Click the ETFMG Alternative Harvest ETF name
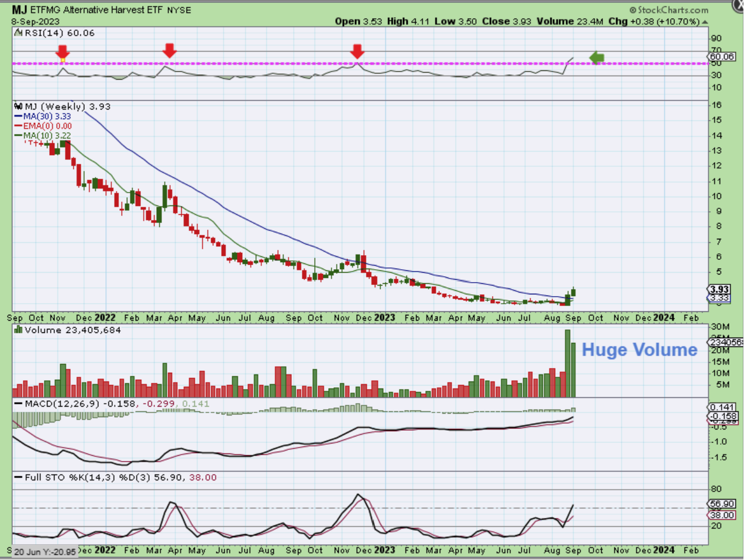Viewport: 744px width, 560px height. (x=97, y=10)
